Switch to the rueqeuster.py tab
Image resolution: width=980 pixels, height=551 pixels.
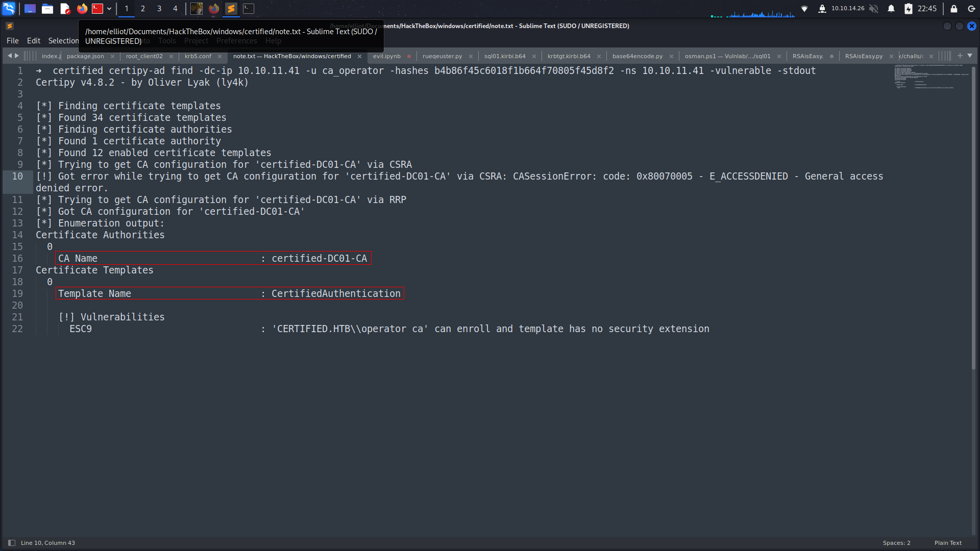point(443,56)
